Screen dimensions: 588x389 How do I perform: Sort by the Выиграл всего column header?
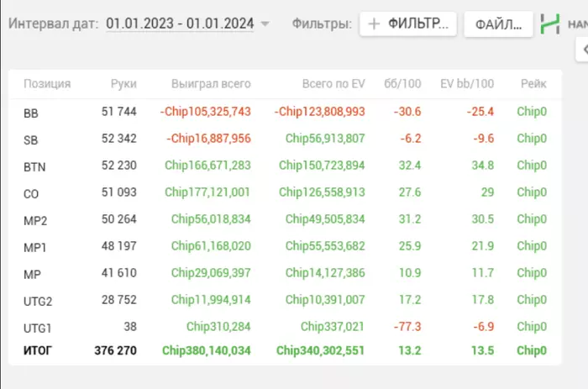(211, 84)
